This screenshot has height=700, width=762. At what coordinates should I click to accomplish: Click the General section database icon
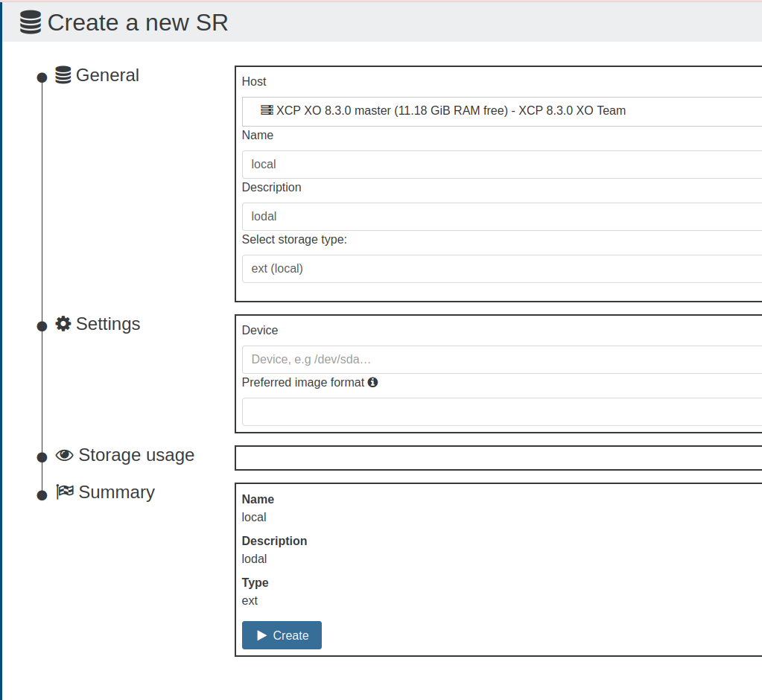coord(63,74)
